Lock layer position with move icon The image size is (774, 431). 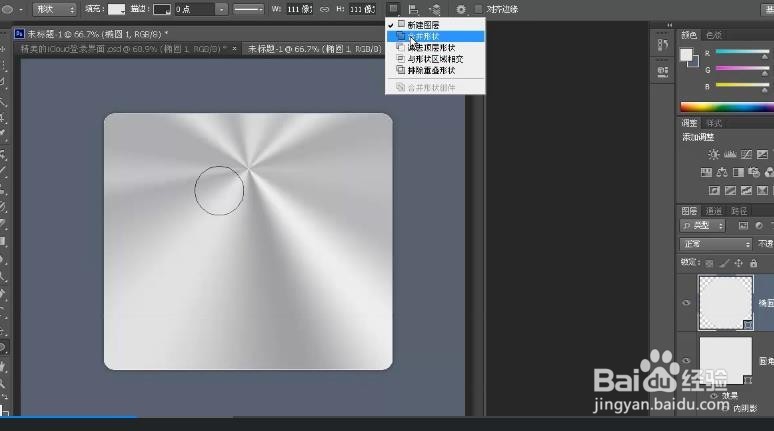(x=738, y=264)
